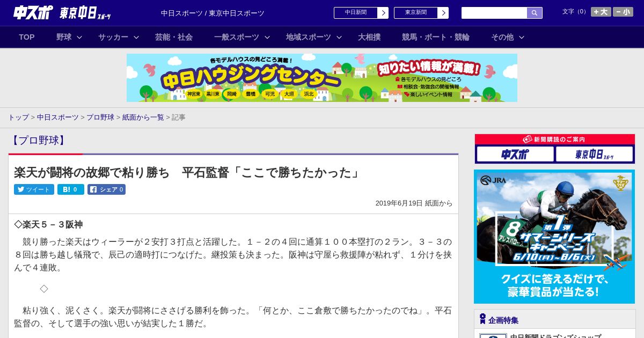The height and width of the screenshot is (338, 644).
Task: Open サッカー navigation menu
Action: coord(113,37)
